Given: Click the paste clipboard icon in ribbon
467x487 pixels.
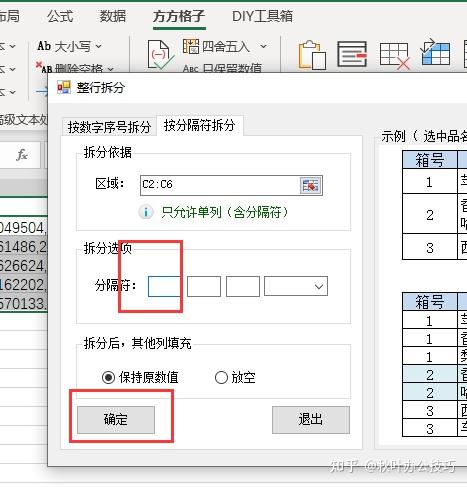Looking at the screenshot, I should point(312,55).
